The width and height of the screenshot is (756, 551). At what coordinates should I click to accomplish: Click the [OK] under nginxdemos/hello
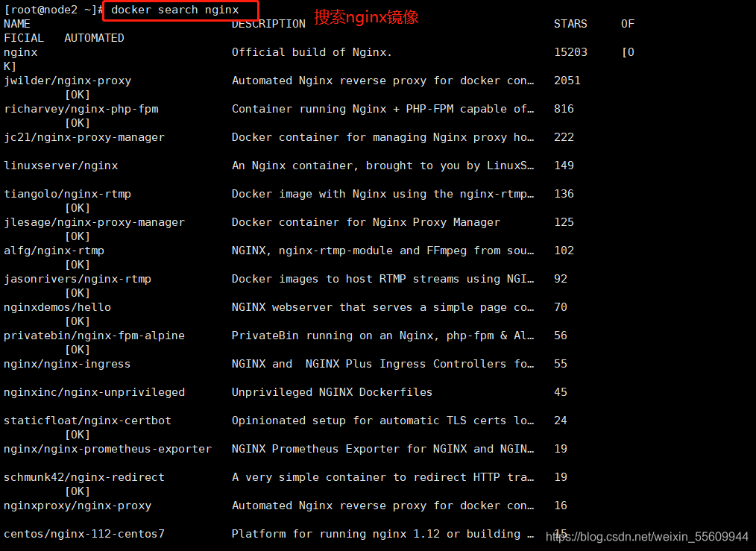[x=78, y=321]
